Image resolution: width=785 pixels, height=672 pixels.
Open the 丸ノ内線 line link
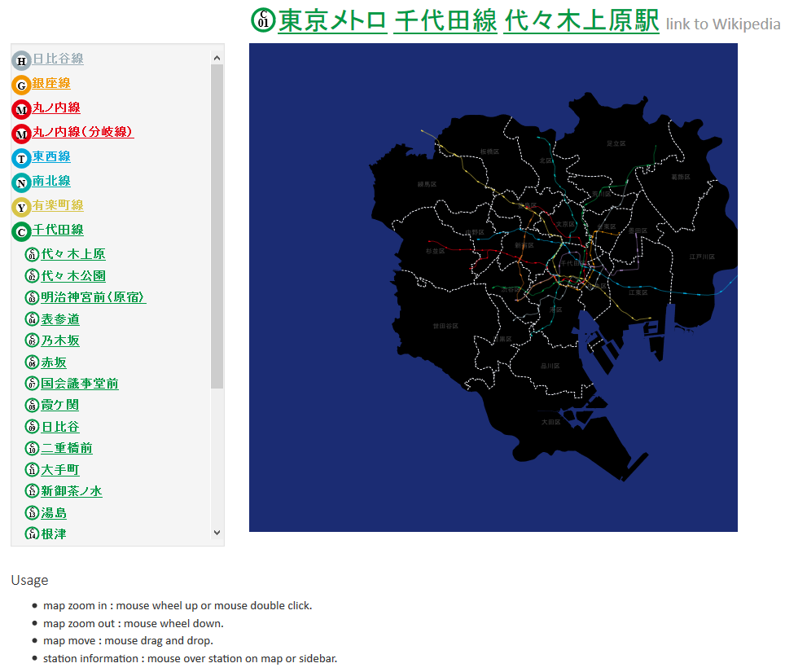(x=56, y=108)
